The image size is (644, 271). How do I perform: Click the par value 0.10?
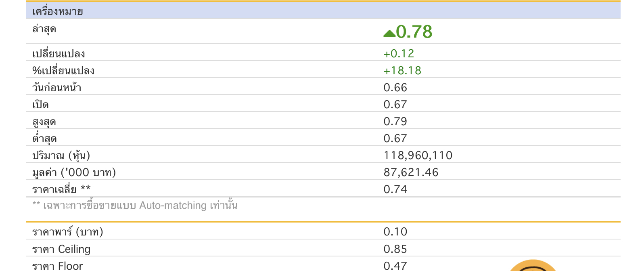[x=395, y=232]
